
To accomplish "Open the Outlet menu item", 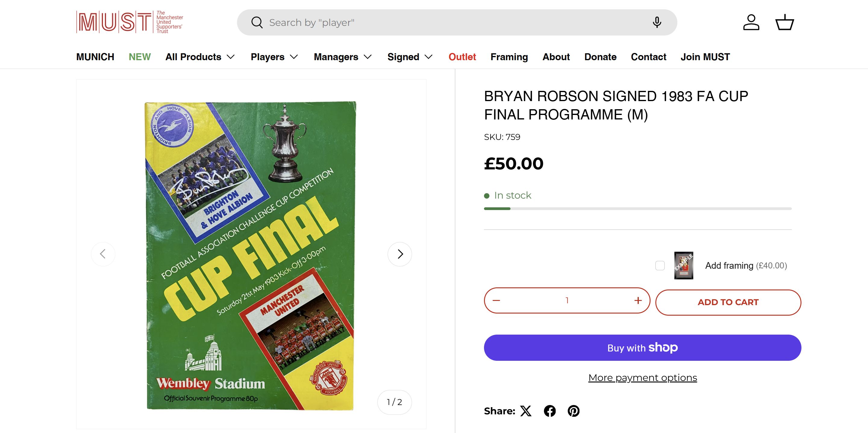I will point(462,57).
